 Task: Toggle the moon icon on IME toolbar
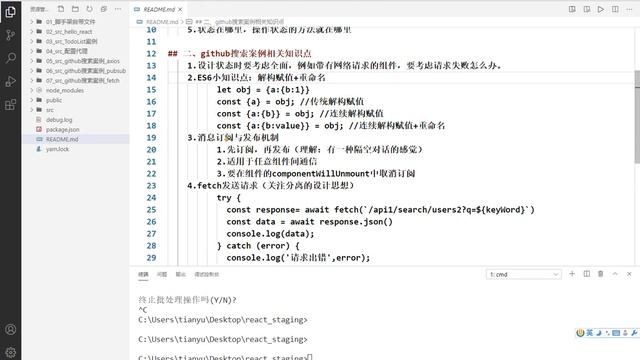tap(599, 333)
